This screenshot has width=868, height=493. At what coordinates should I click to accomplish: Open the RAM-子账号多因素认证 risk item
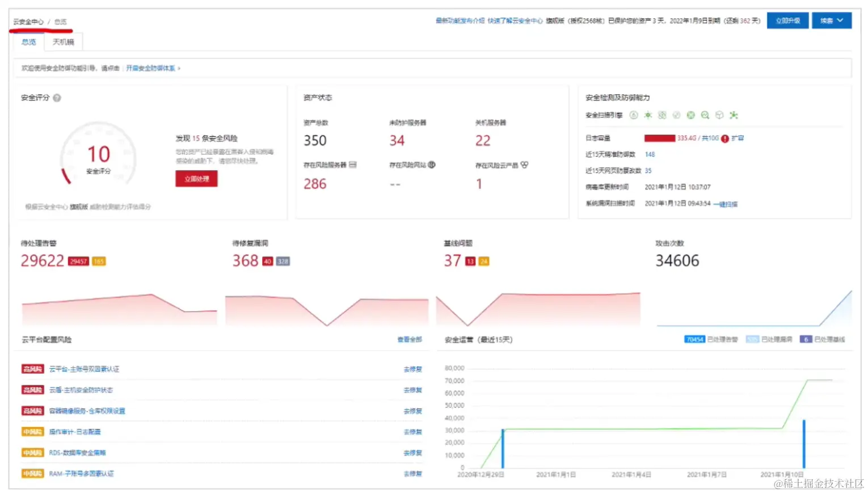point(81,474)
